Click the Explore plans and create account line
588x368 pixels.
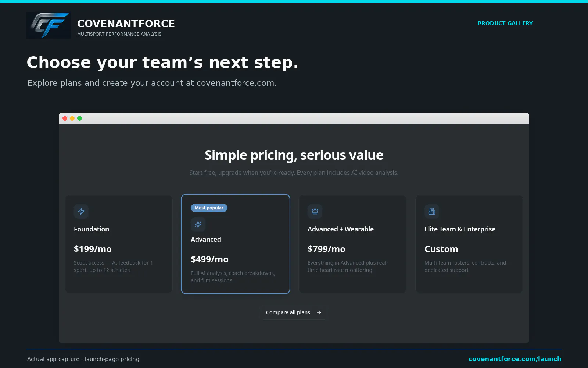[x=152, y=83]
